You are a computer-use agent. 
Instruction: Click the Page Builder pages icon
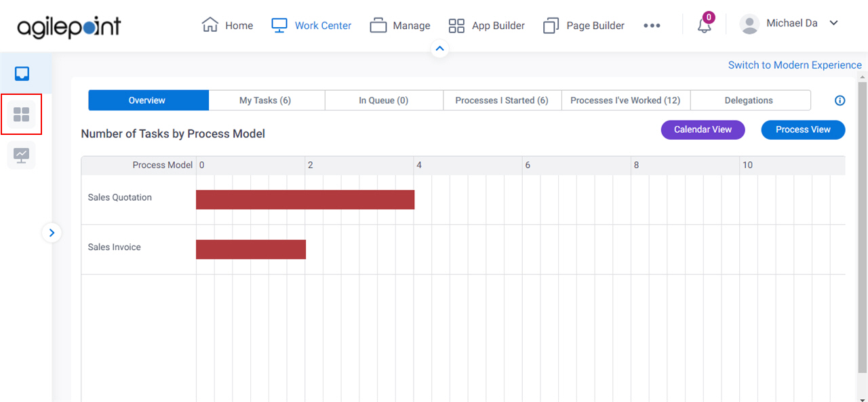551,26
